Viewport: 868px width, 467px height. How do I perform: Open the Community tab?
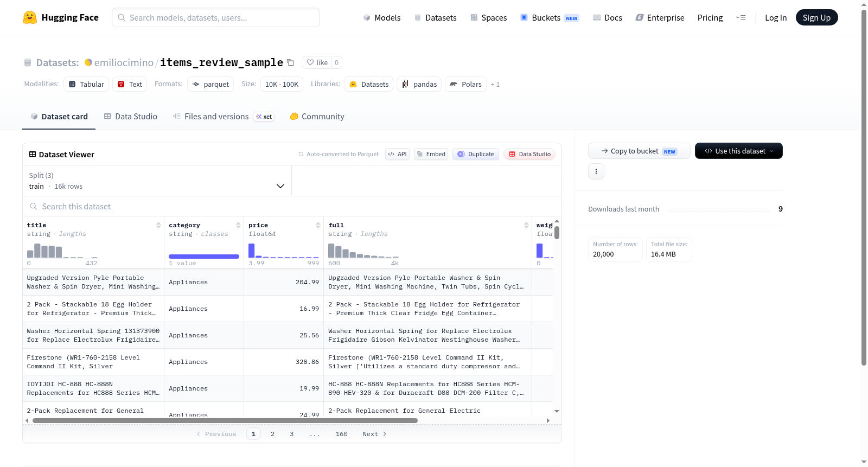317,117
